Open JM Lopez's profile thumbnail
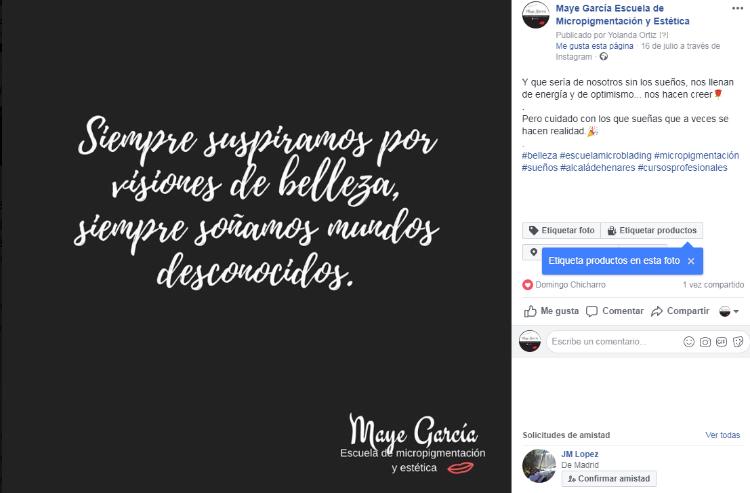Image resolution: width=750 pixels, height=493 pixels. (539, 466)
